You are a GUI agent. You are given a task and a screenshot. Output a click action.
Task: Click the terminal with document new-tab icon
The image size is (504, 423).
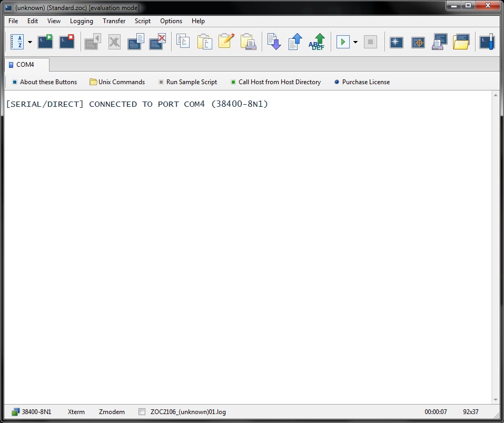point(136,42)
